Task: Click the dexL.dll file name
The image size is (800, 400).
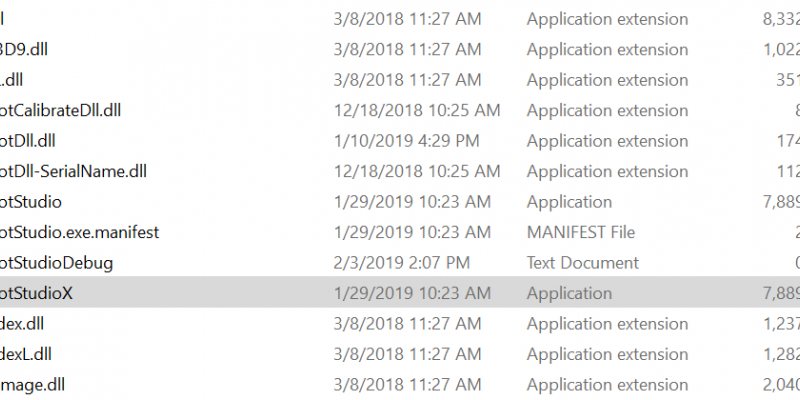Action: click(x=26, y=354)
